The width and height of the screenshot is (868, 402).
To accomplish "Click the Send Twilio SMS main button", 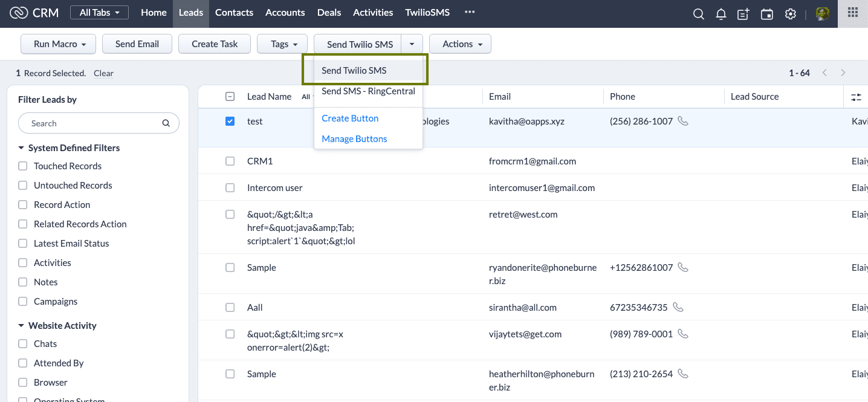I will (358, 44).
